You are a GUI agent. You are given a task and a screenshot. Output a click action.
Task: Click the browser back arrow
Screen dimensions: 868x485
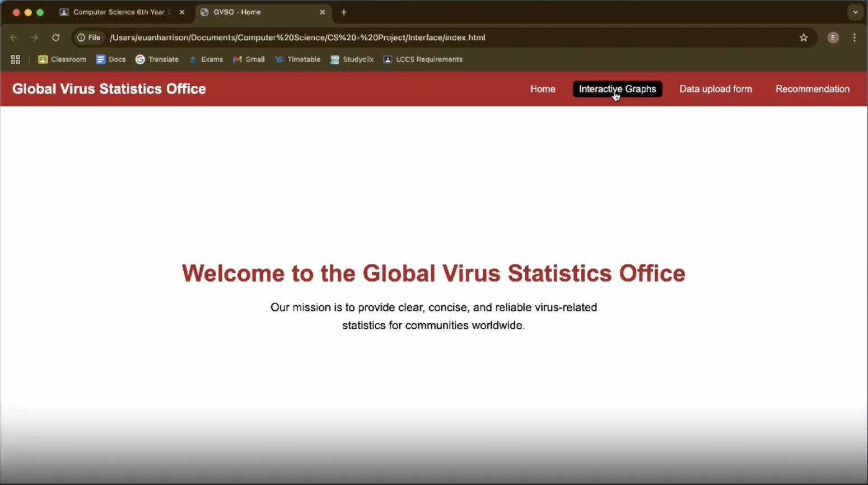(x=13, y=38)
